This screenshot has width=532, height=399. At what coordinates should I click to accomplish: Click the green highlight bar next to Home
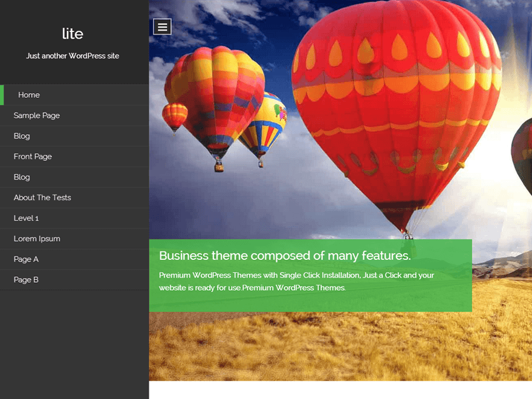1,95
